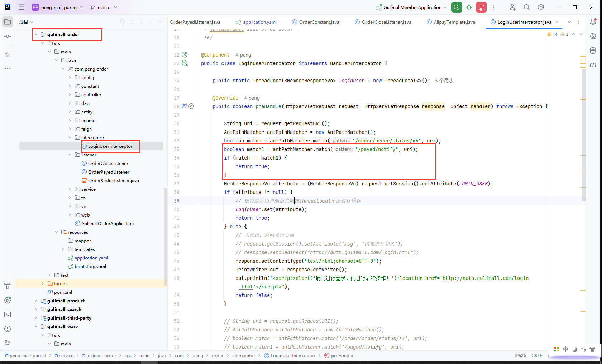Viewport: 602px width, 364px height.
Task: Open the Database tool window
Action: (x=593, y=50)
